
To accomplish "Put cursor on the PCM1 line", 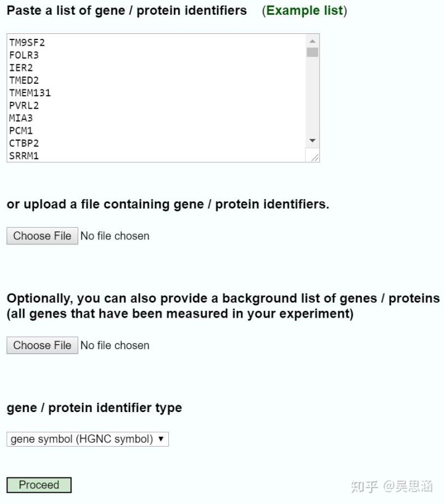I will [x=22, y=131].
